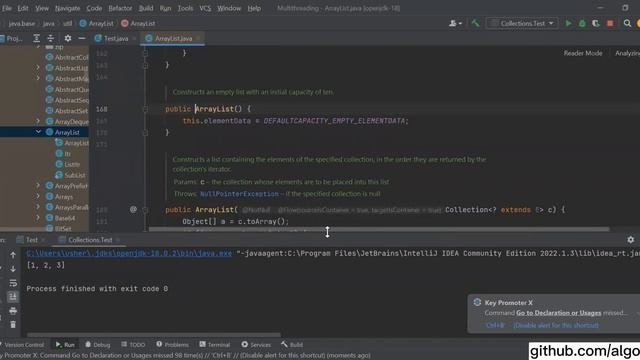Collapse the ArrayList tree node
The height and width of the screenshot is (360, 640).
click(x=38, y=132)
